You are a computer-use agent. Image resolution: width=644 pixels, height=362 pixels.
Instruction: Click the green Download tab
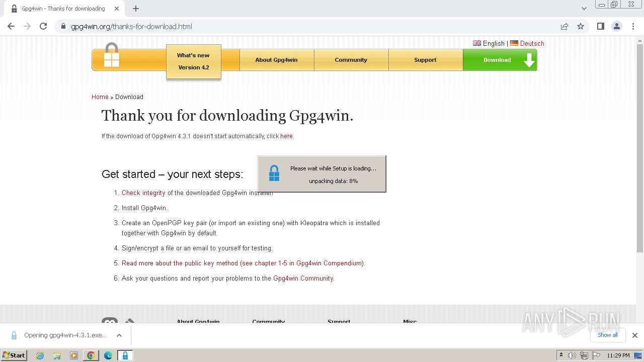tap(500, 60)
